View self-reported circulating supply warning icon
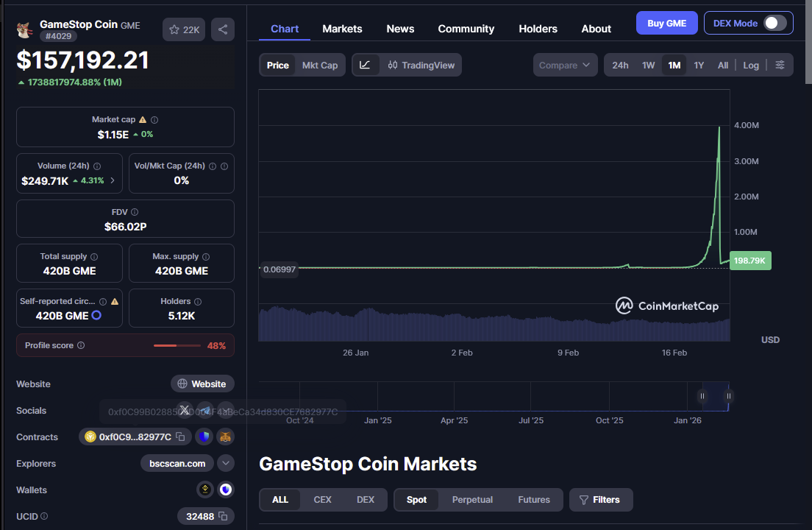Viewport: 812px width, 530px height. (x=115, y=302)
